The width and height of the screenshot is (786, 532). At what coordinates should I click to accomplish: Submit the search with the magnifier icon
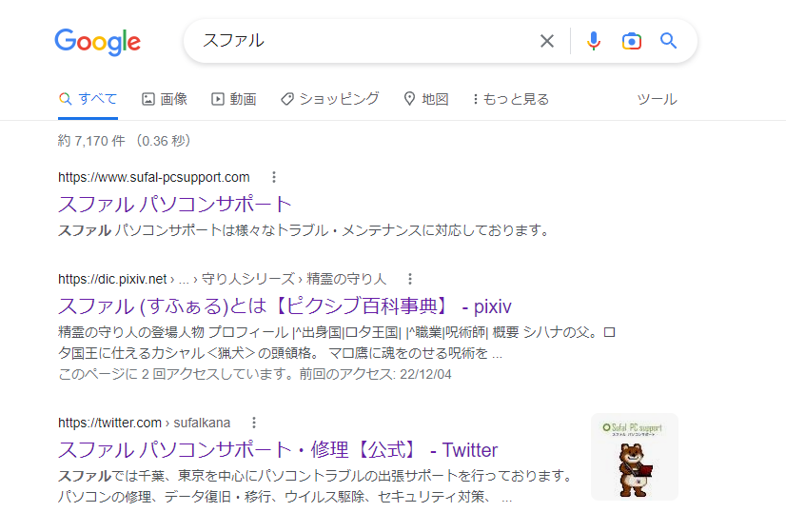click(668, 41)
